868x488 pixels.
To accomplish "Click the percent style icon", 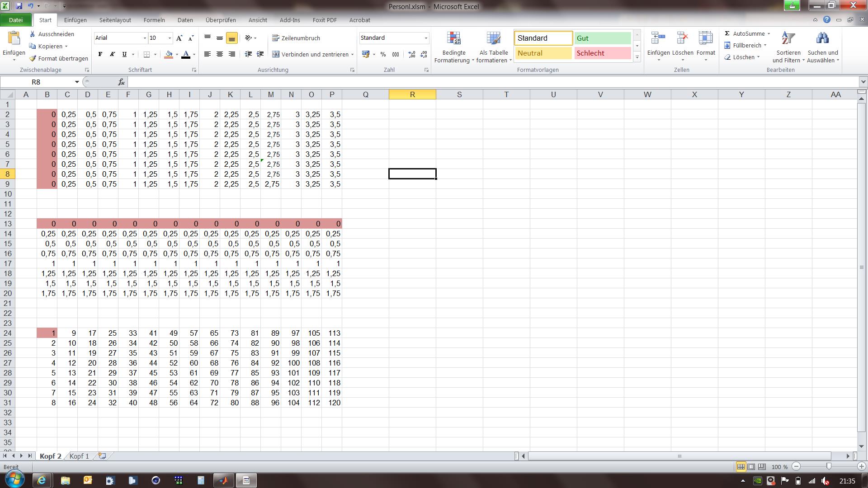I will (x=383, y=54).
